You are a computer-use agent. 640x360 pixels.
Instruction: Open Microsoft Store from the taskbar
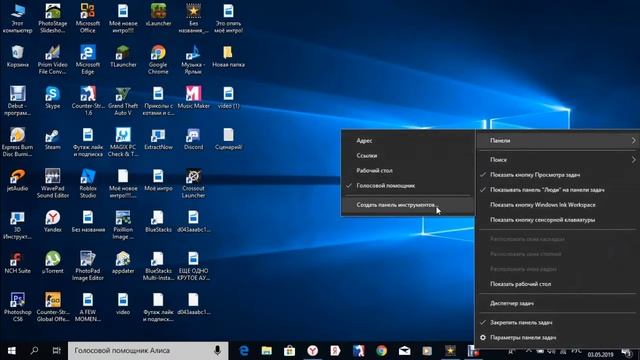click(289, 351)
